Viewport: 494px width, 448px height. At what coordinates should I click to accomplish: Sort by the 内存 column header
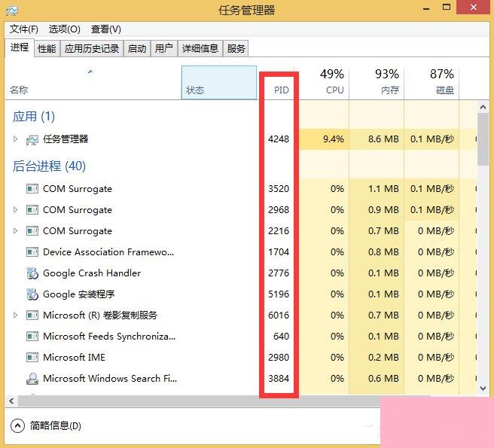(377, 83)
